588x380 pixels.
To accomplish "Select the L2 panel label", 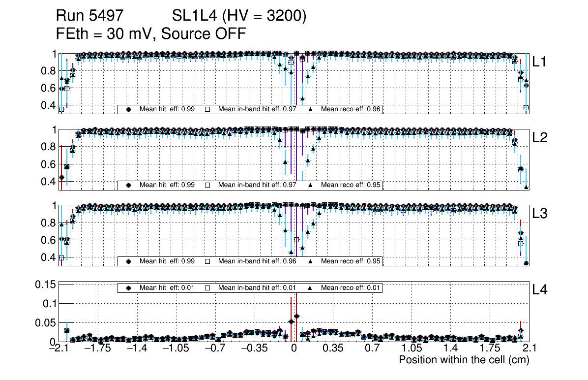I will [x=540, y=138].
